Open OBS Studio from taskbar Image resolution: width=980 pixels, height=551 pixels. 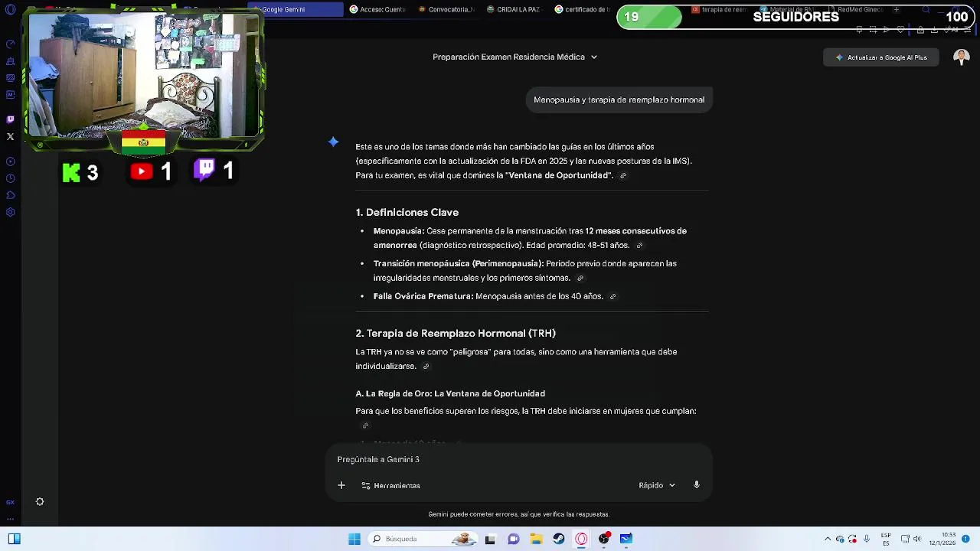tap(604, 539)
